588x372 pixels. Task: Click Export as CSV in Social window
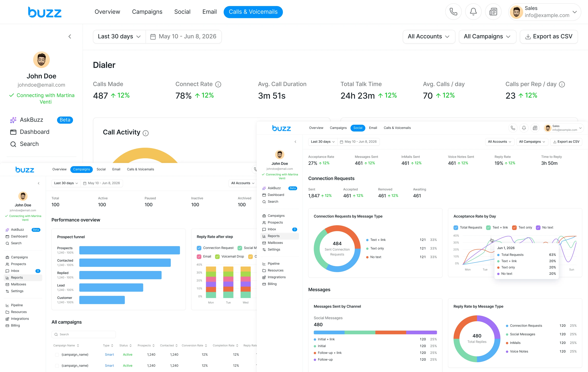[x=566, y=142]
